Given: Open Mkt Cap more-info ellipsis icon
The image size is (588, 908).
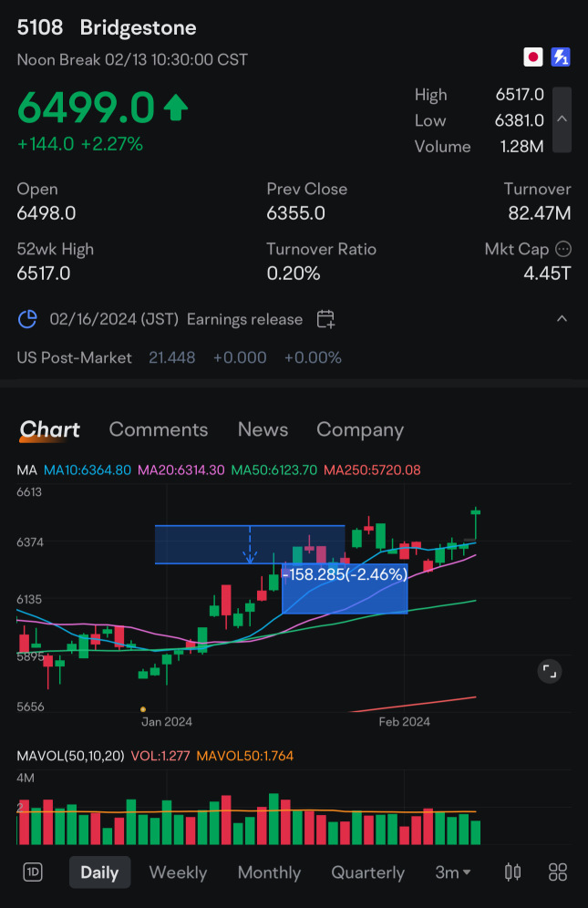Looking at the screenshot, I should click(x=563, y=249).
